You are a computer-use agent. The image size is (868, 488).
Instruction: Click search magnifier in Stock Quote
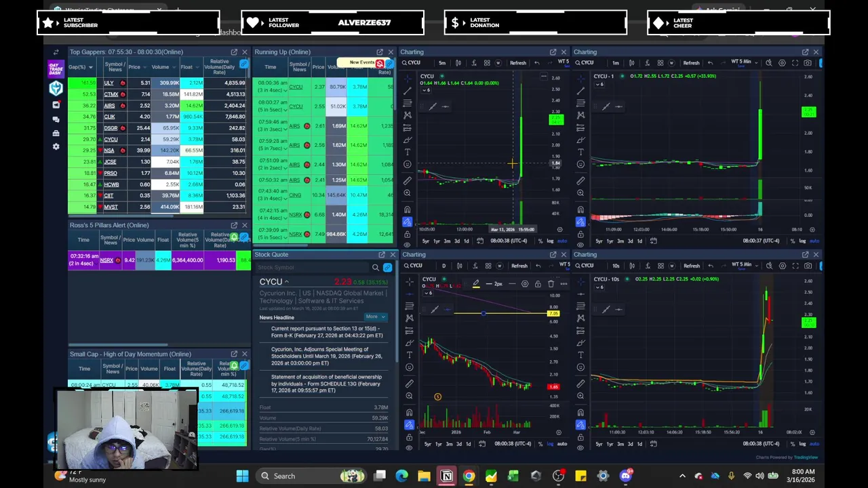[375, 268]
